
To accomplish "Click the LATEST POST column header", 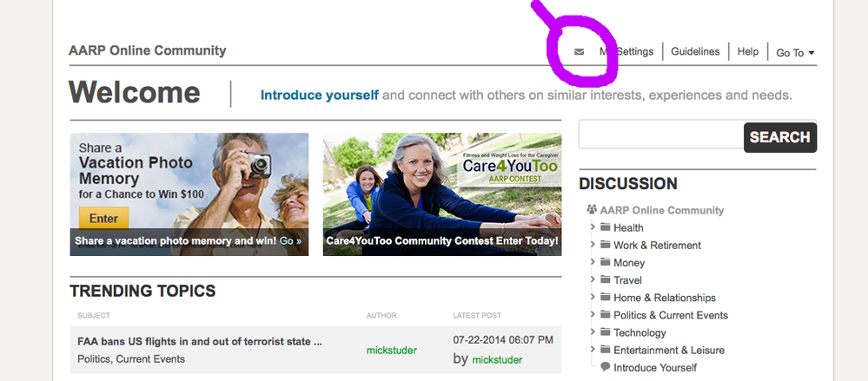I will pos(477,316).
